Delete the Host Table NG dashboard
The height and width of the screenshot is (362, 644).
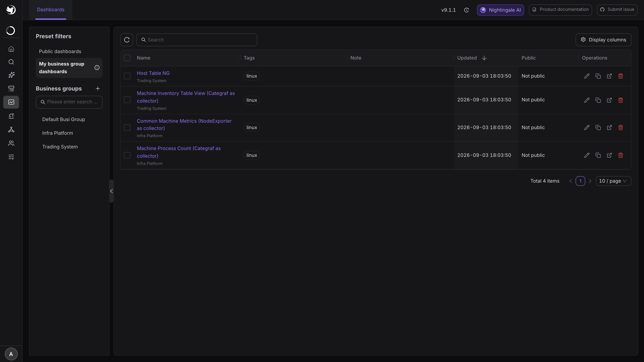pyautogui.click(x=620, y=76)
